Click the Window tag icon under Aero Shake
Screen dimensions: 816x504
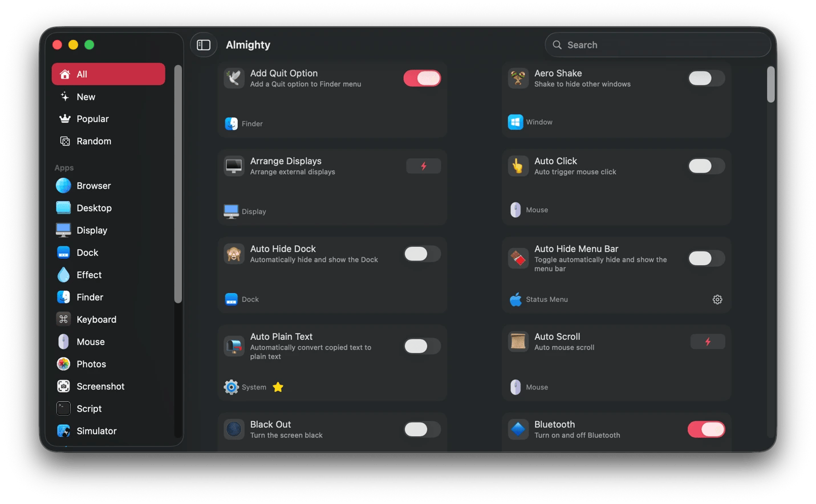[x=515, y=122]
